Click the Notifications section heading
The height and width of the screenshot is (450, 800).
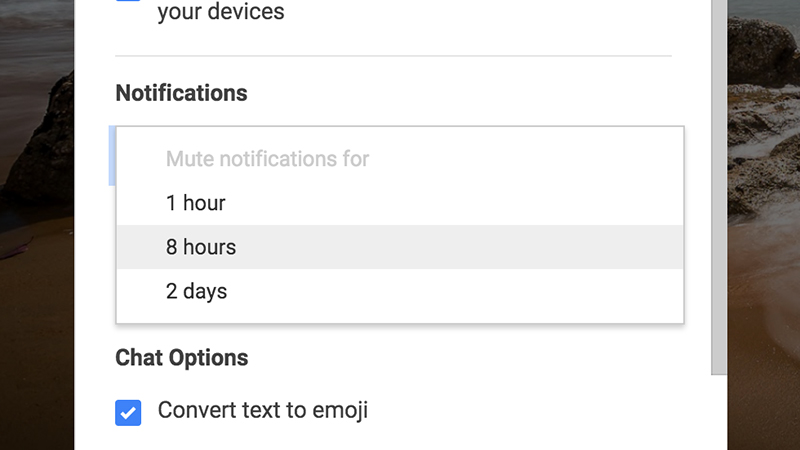pyautogui.click(x=181, y=93)
